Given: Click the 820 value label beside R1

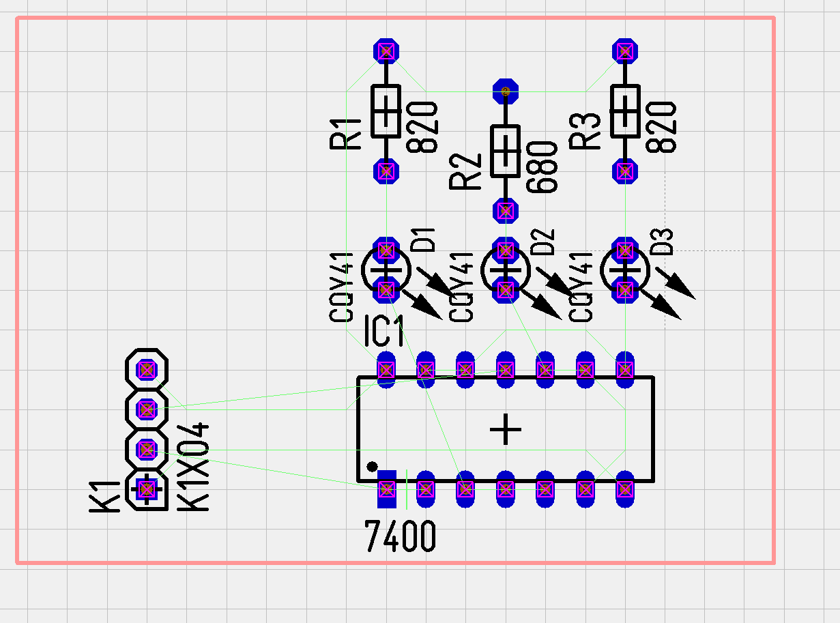Looking at the screenshot, I should [x=422, y=127].
